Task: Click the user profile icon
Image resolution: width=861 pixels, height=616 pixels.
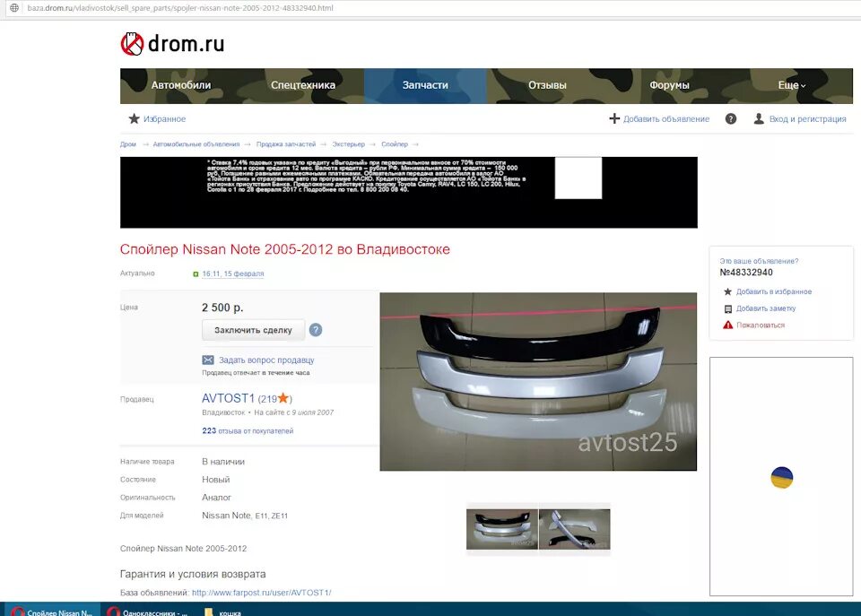Action: point(759,118)
